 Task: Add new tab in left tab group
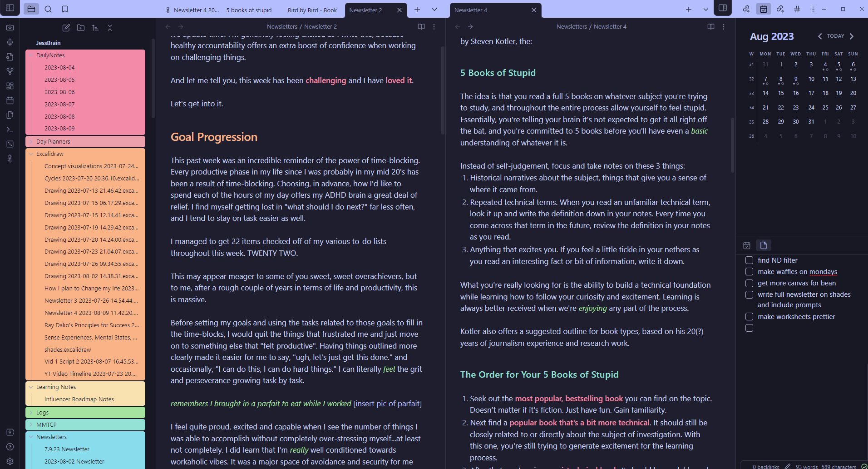pyautogui.click(x=417, y=10)
